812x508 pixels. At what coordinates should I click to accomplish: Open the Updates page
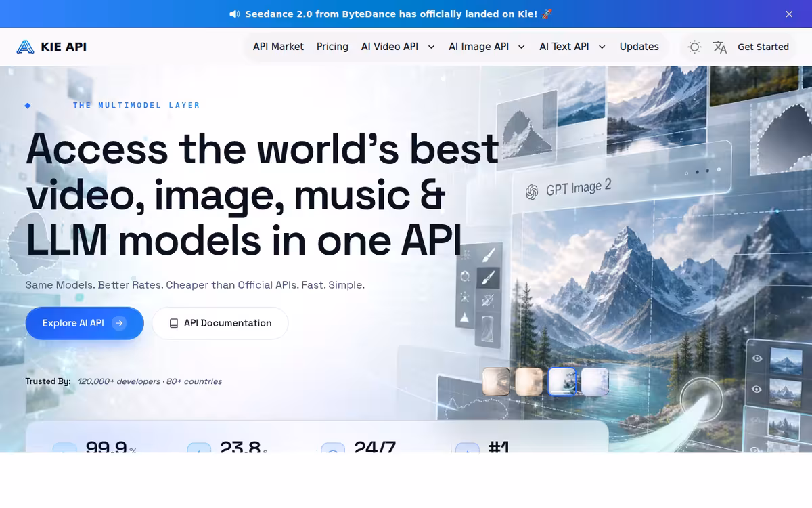(639, 47)
